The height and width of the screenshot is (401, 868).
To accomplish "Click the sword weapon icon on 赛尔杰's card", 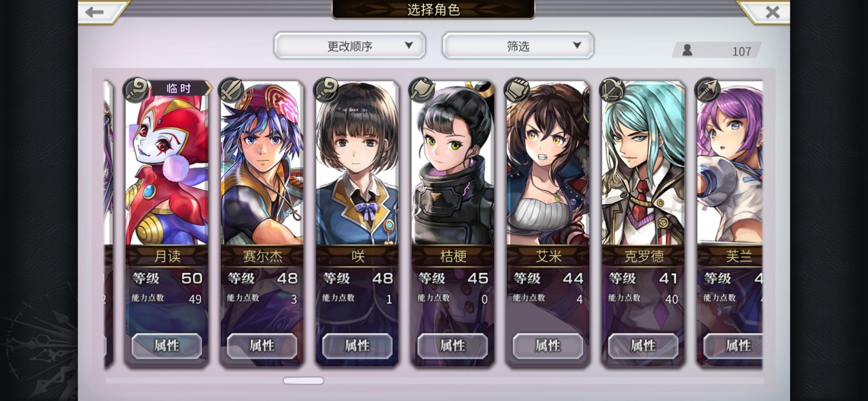I will (231, 90).
